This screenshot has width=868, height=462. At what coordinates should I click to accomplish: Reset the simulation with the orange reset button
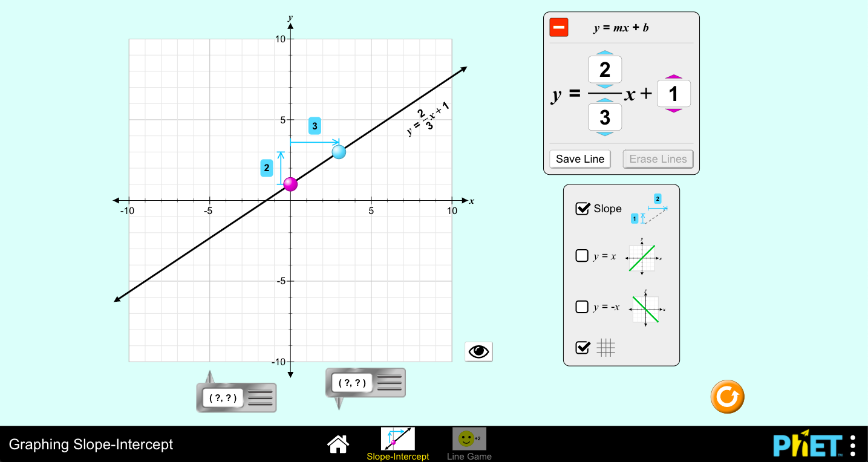click(x=727, y=396)
